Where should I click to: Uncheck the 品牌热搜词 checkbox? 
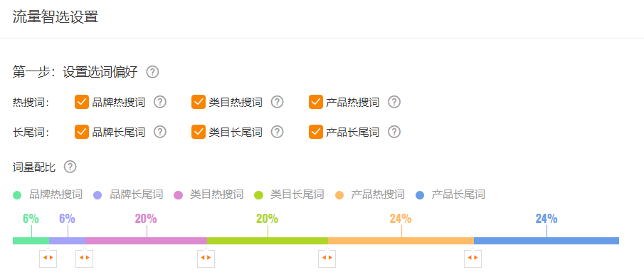(x=82, y=102)
